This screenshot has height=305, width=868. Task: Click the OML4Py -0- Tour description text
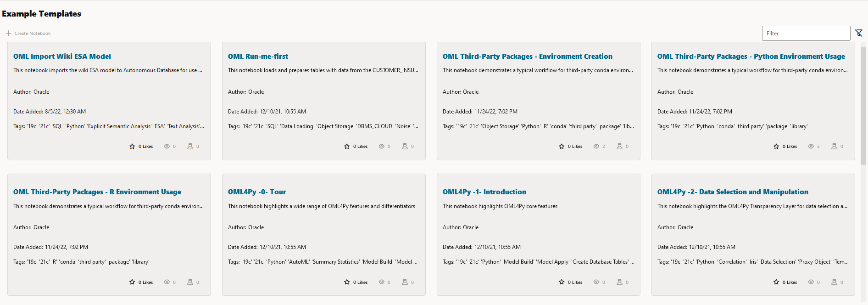(322, 206)
